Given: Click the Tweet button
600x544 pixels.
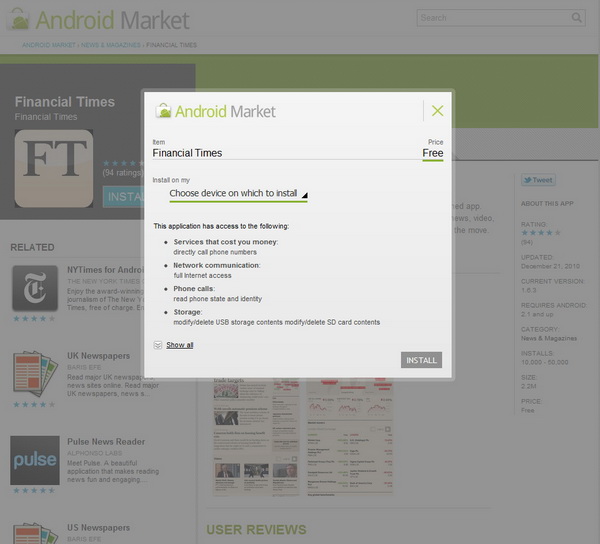Looking at the screenshot, I should coord(538,180).
